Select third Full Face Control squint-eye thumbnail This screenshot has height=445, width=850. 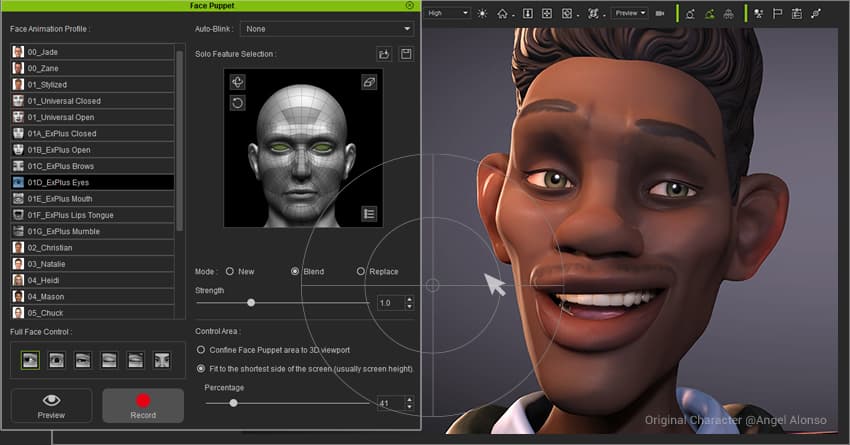coord(83,360)
